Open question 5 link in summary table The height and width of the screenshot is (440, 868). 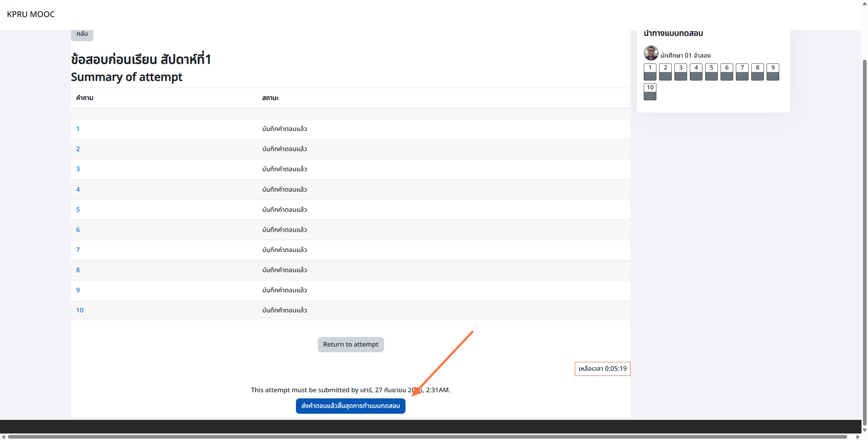click(78, 210)
